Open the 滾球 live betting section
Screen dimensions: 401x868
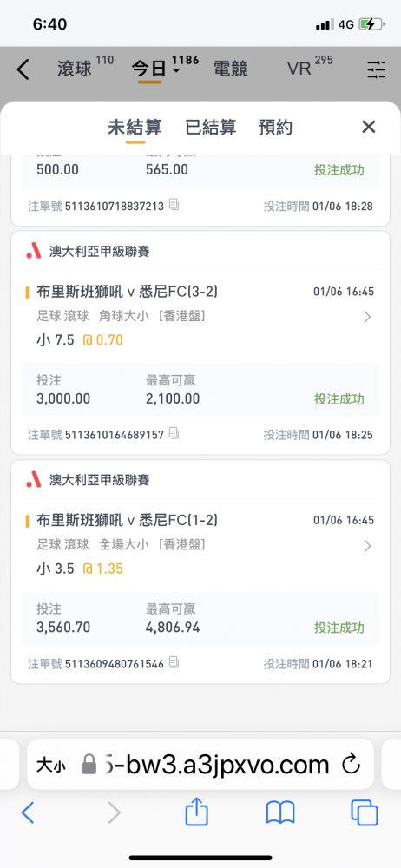pos(75,69)
